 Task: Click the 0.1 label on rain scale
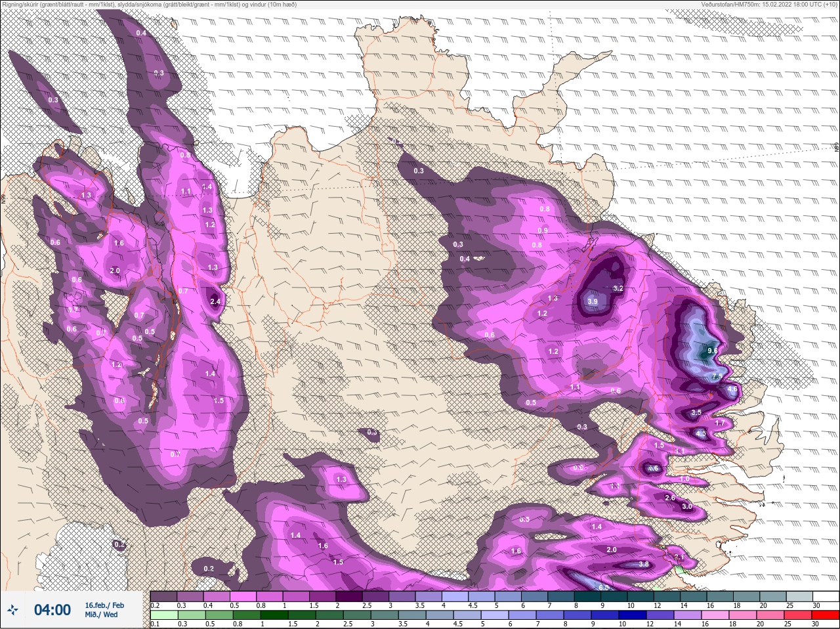(x=154, y=624)
